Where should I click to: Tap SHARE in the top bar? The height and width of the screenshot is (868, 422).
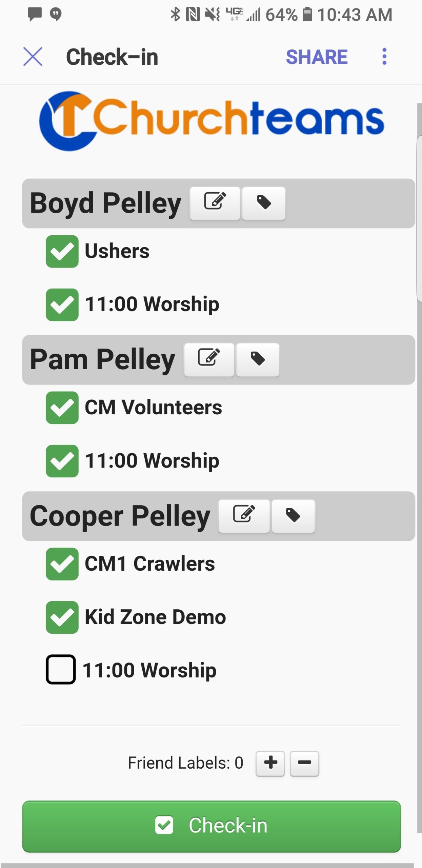tap(317, 57)
